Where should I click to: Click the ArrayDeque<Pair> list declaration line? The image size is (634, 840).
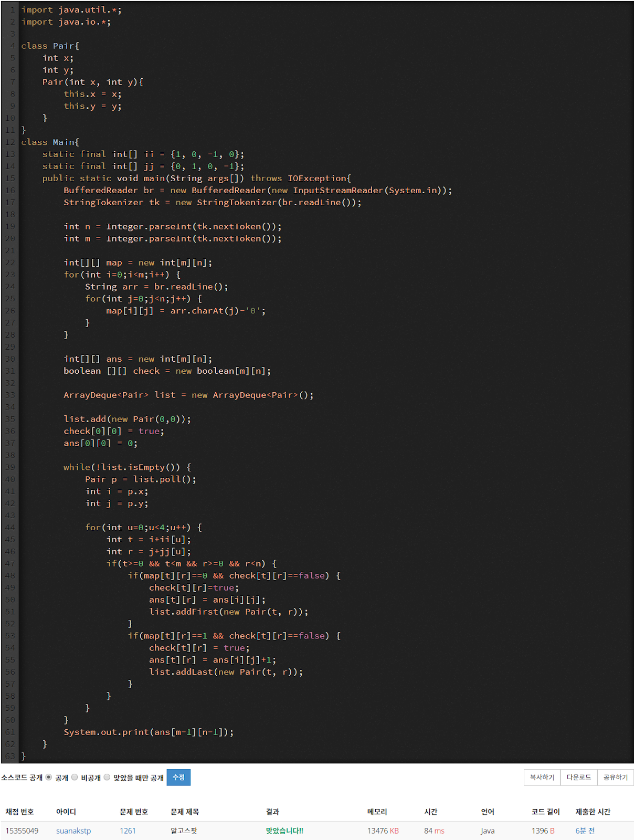point(189,395)
